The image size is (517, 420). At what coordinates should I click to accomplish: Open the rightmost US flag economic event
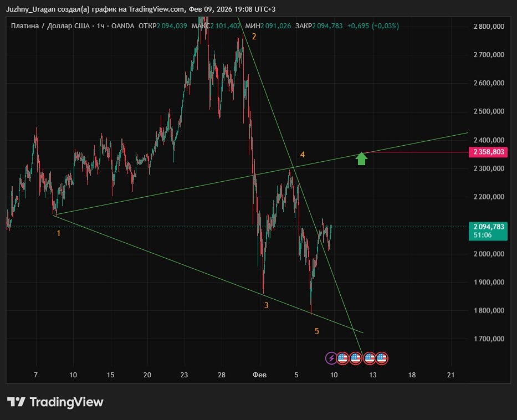(382, 358)
